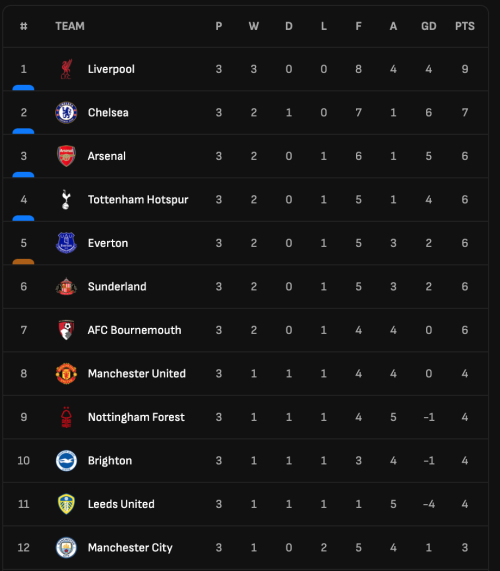Sort table by GD column header

point(429,26)
